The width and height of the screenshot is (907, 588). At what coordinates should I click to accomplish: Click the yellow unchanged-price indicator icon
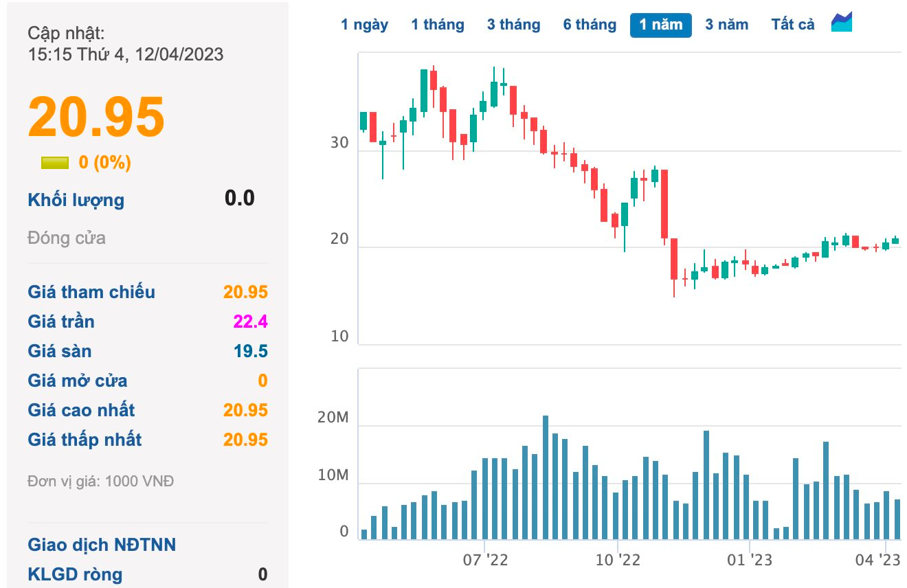[x=55, y=163]
